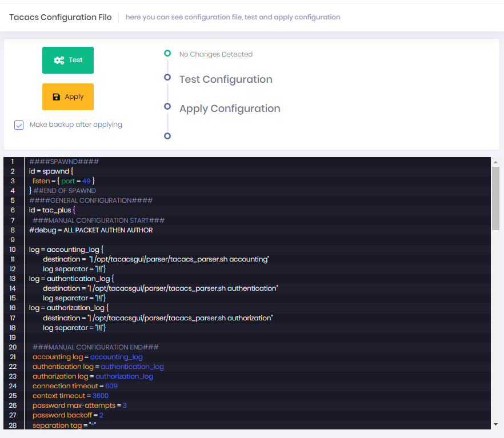Select the Test Configuration step circle
The width and height of the screenshot is (504, 438).
[167, 77]
